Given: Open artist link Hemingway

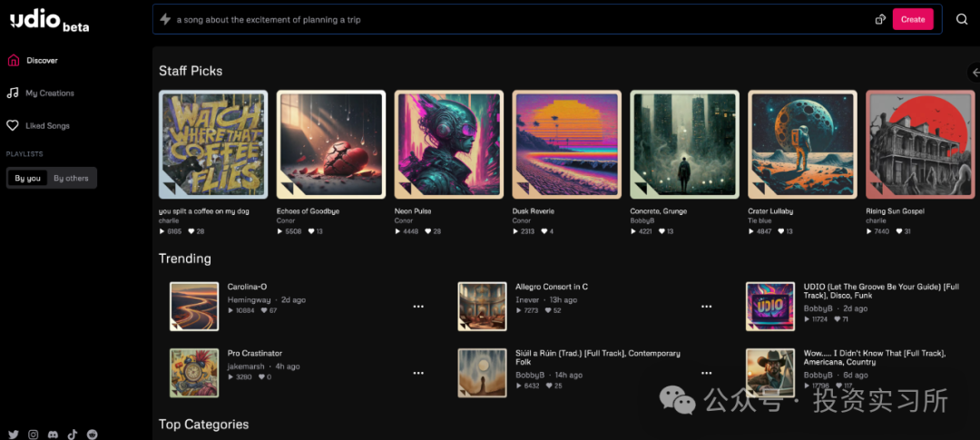Looking at the screenshot, I should (249, 300).
